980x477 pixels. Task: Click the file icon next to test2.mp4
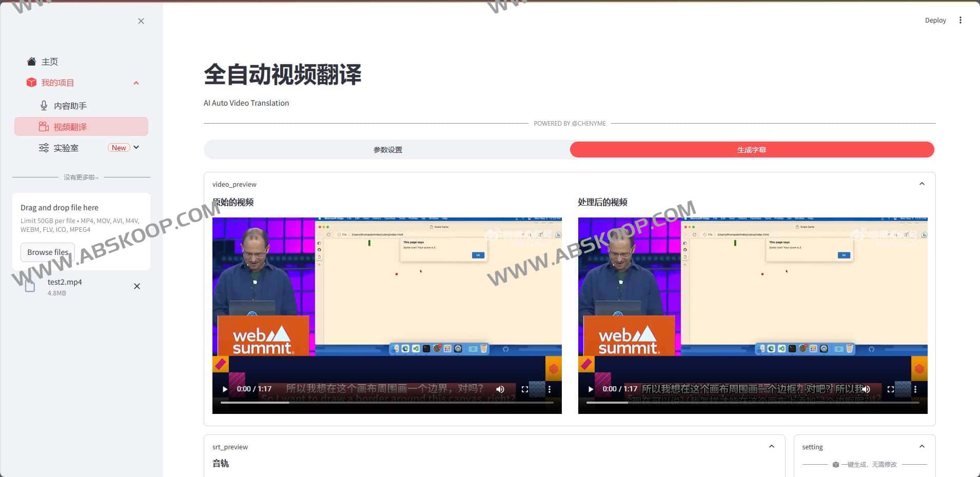(31, 286)
